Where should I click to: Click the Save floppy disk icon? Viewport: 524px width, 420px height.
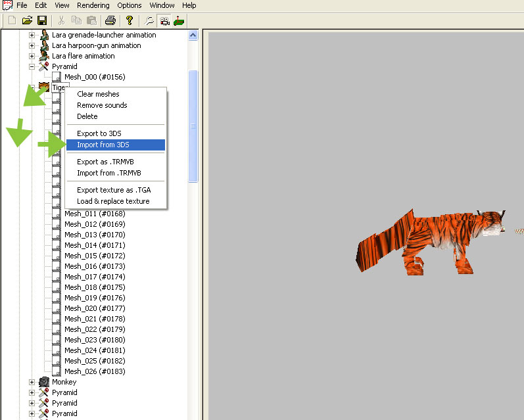pyautogui.click(x=42, y=21)
